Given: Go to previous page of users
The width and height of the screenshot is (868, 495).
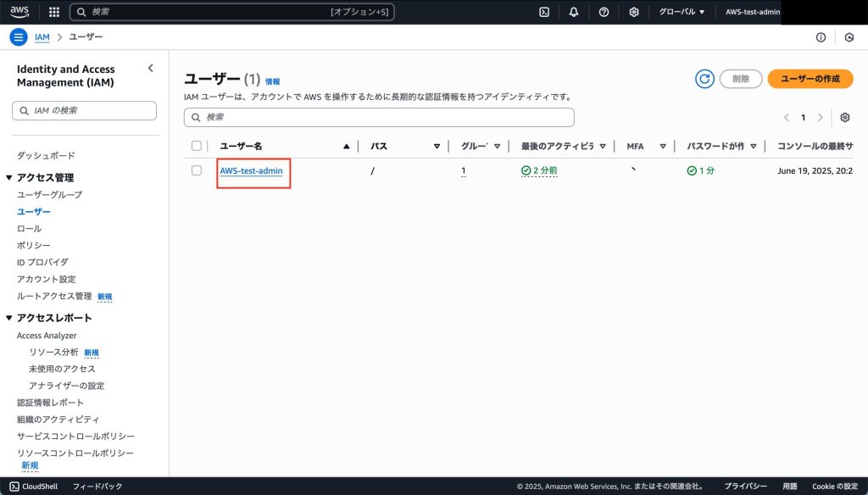Looking at the screenshot, I should click(x=786, y=117).
